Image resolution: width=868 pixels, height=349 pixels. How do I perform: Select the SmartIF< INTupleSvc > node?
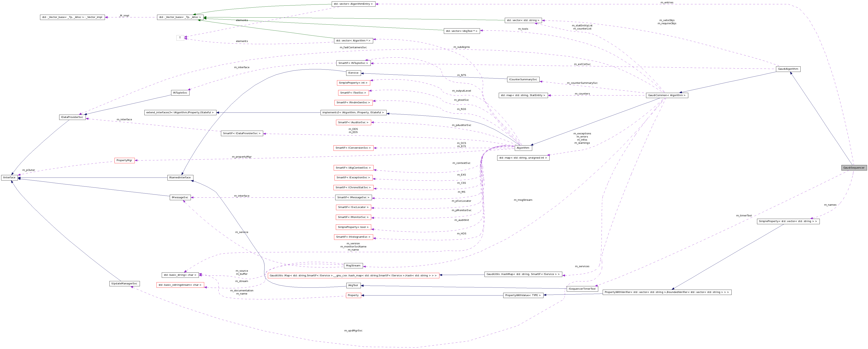[354, 63]
